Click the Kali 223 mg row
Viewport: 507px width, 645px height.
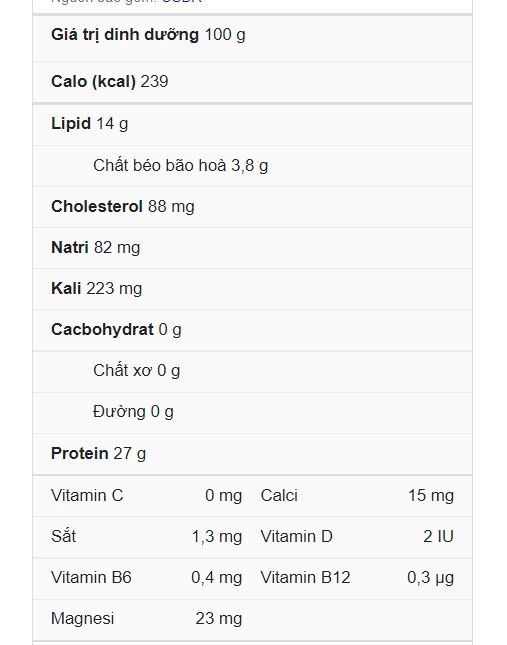[x=252, y=289]
